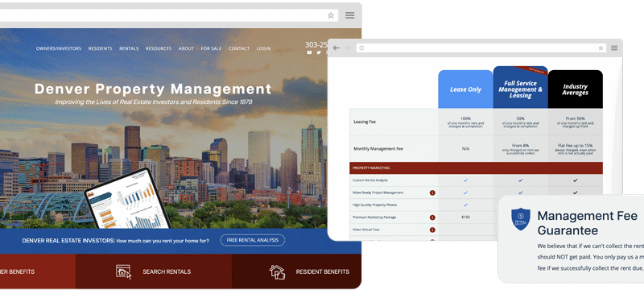Click the phone number starting 303-25
This screenshot has width=644, height=294.
pos(316,45)
